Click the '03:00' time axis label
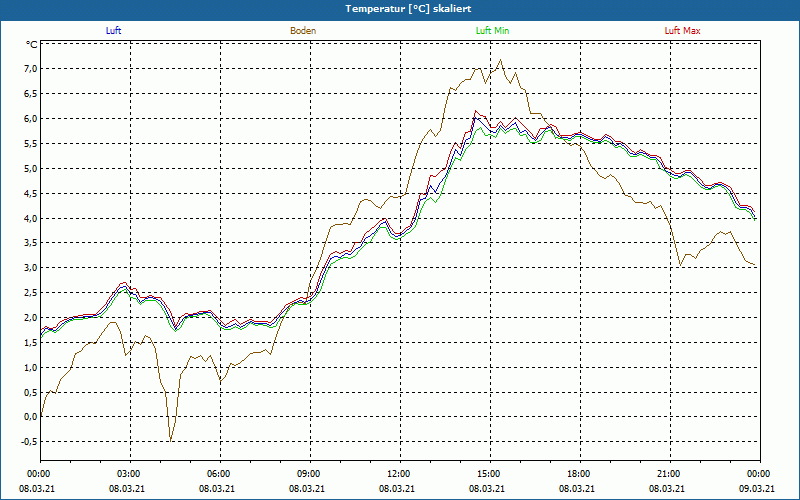 pyautogui.click(x=131, y=474)
